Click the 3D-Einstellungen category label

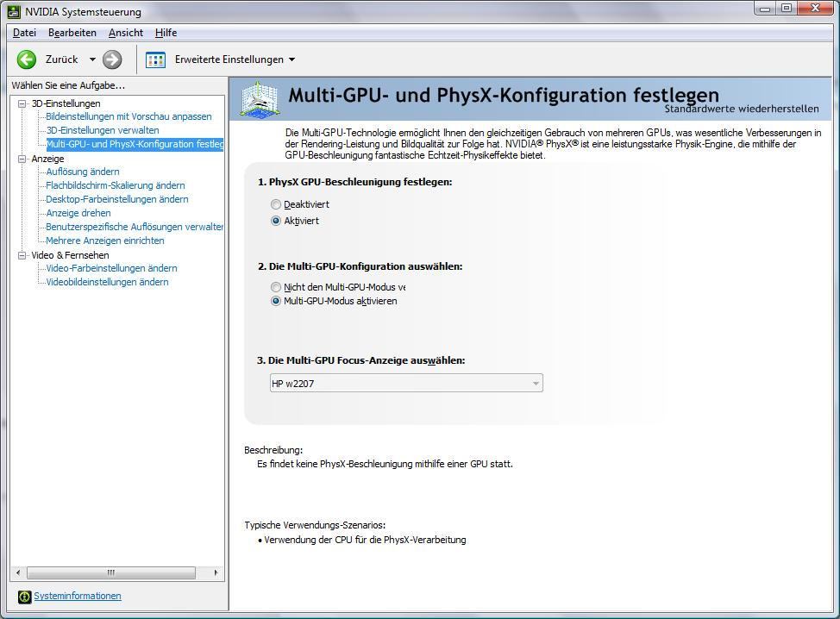(x=66, y=103)
